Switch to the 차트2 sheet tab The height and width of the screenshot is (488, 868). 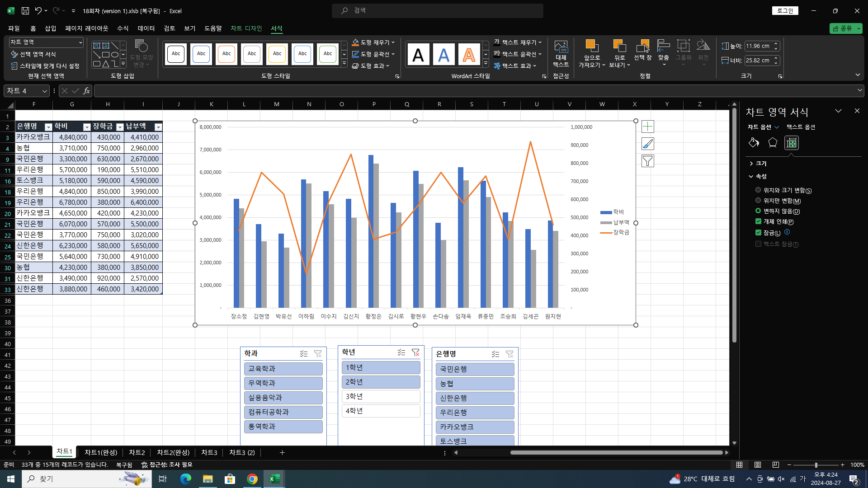137,452
